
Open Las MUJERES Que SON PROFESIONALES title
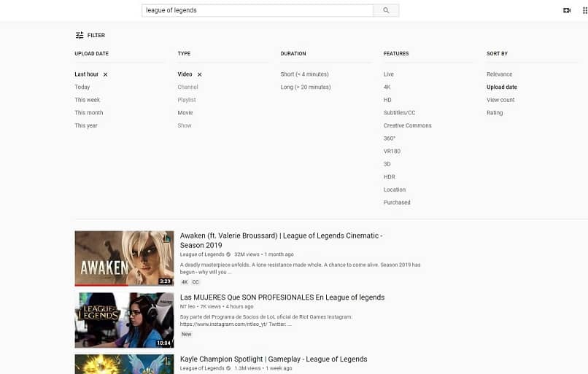(282, 297)
